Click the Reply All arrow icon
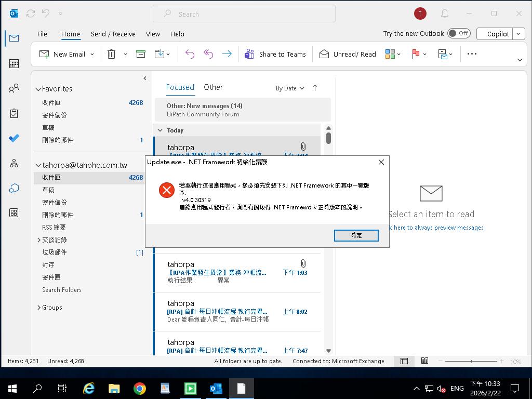The height and width of the screenshot is (399, 532). 208,54
